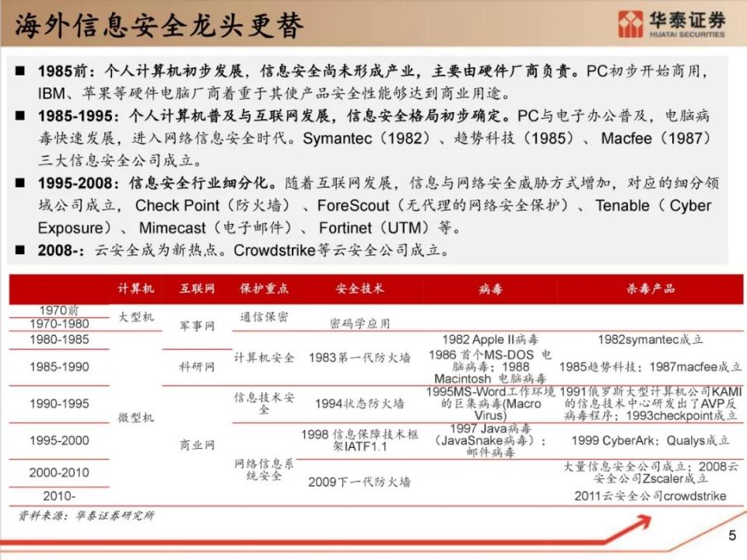747x560 pixels.
Task: Click the 1994状态防火墙 cell
Action: point(359,404)
